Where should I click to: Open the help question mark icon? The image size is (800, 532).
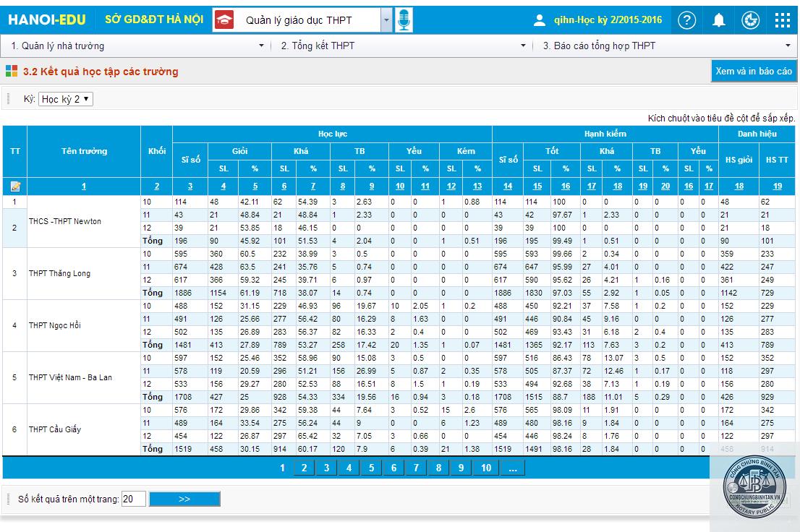click(x=686, y=20)
